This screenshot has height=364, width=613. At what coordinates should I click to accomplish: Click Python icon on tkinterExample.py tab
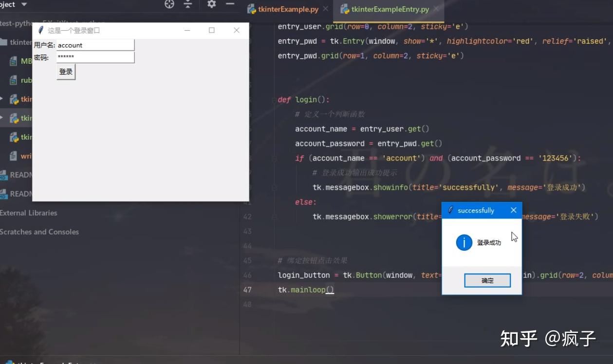[251, 9]
